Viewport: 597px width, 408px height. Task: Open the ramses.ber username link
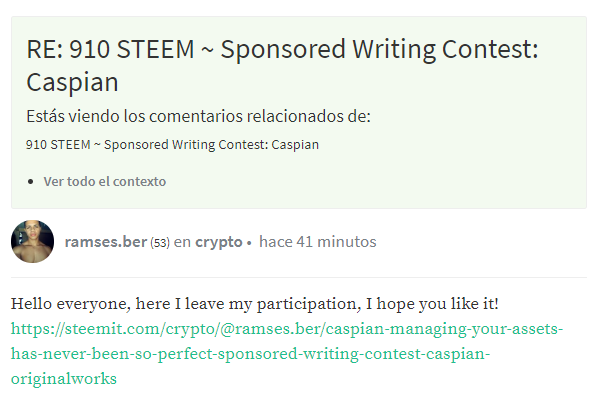coord(105,242)
